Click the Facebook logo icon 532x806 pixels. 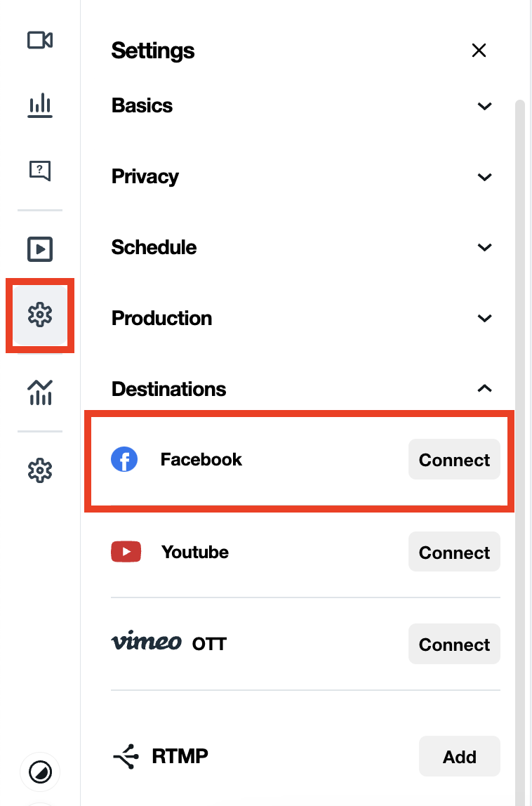[124, 459]
